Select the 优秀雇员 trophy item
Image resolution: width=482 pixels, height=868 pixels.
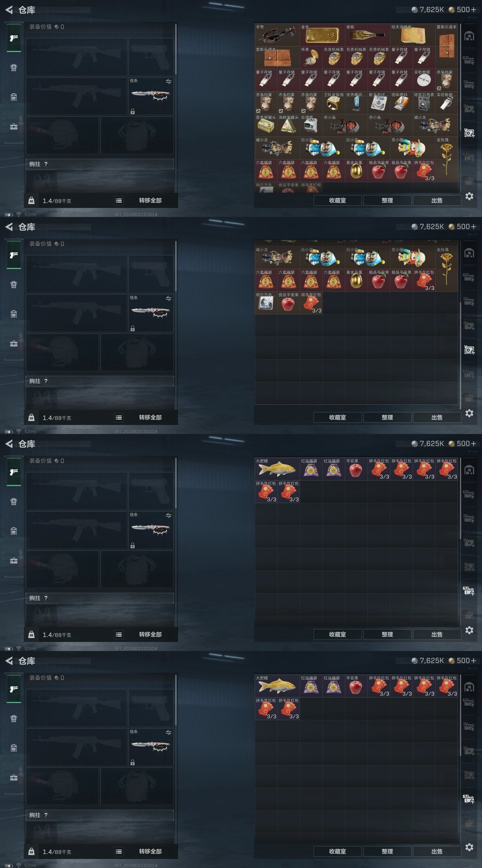pos(356,103)
